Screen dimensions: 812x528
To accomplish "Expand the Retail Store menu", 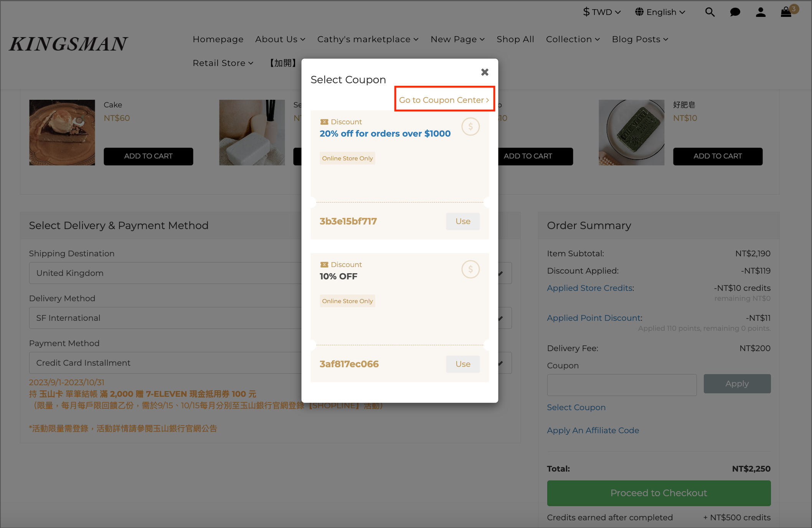I will (223, 63).
